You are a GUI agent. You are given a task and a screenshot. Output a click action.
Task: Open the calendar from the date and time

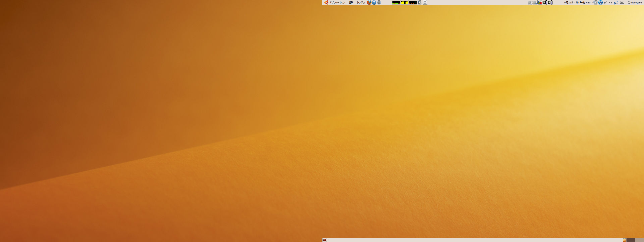click(577, 2)
